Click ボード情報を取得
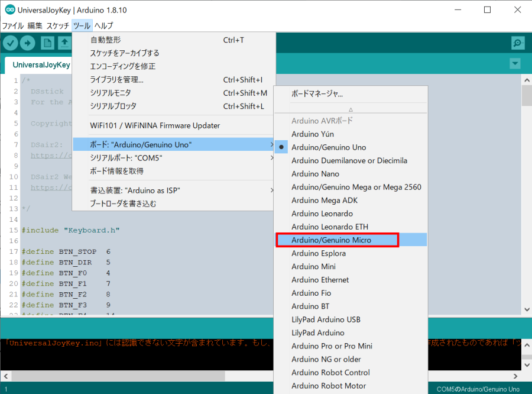532x394 pixels. point(173,171)
